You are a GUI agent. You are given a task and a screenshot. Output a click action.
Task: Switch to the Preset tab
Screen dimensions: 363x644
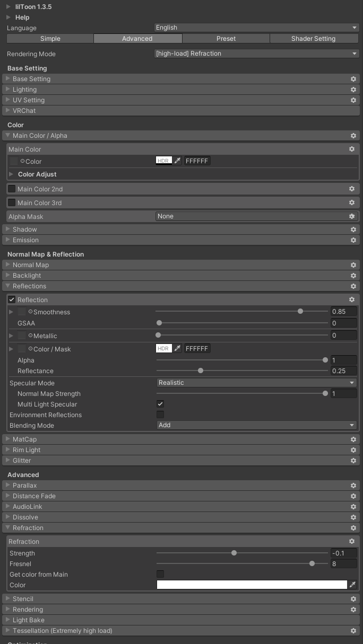pos(226,39)
